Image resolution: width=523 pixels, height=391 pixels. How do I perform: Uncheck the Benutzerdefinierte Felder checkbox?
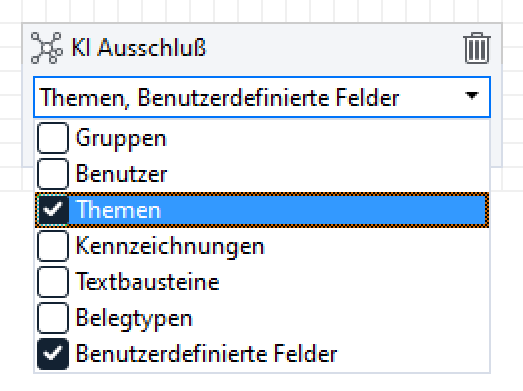[x=53, y=354]
